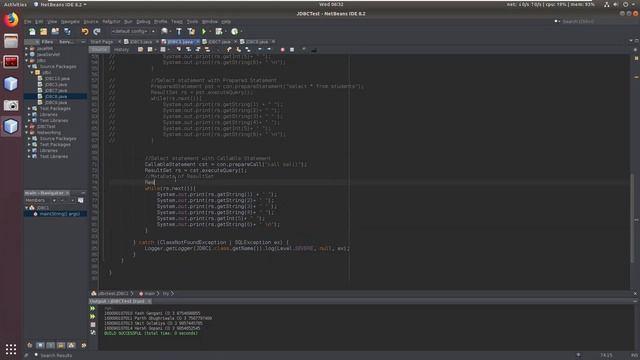
Task: Collapse the Networking project node
Action: (27, 133)
